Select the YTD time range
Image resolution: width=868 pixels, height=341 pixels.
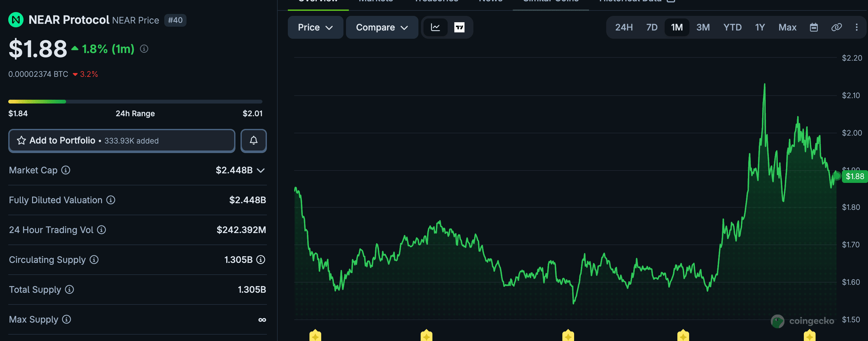pyautogui.click(x=732, y=27)
